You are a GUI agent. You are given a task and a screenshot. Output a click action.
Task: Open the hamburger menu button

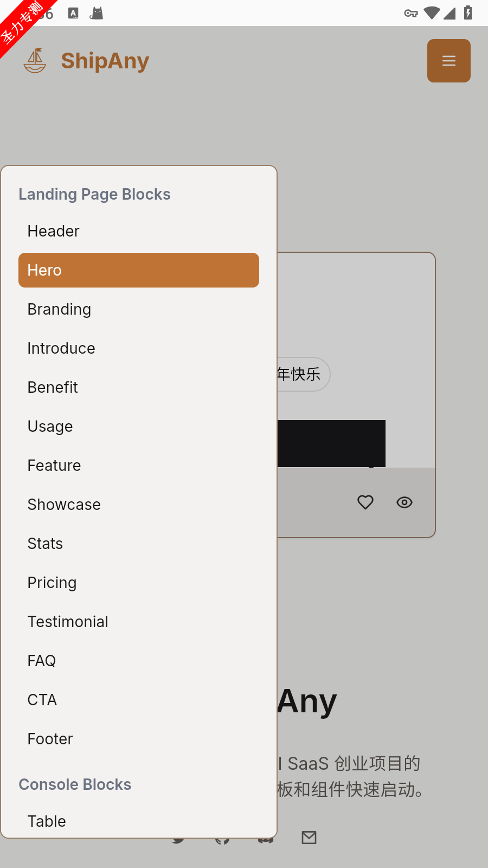click(x=449, y=61)
